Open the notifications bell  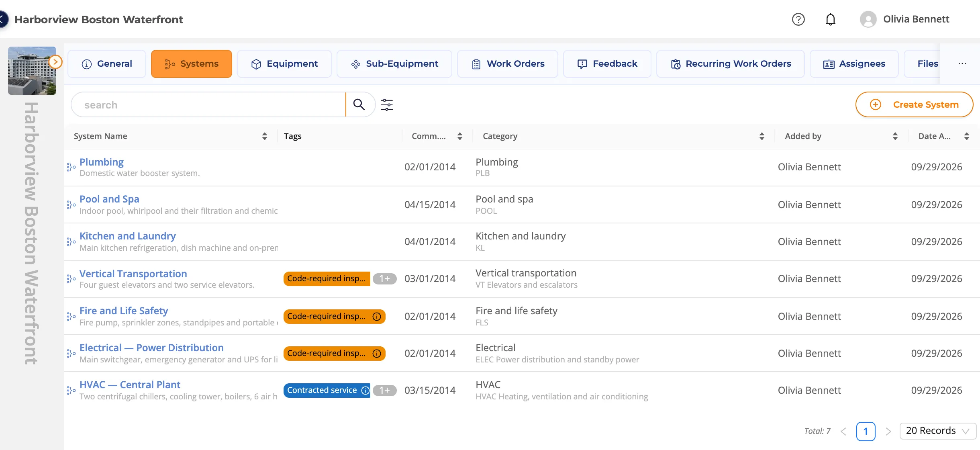pyautogui.click(x=830, y=19)
